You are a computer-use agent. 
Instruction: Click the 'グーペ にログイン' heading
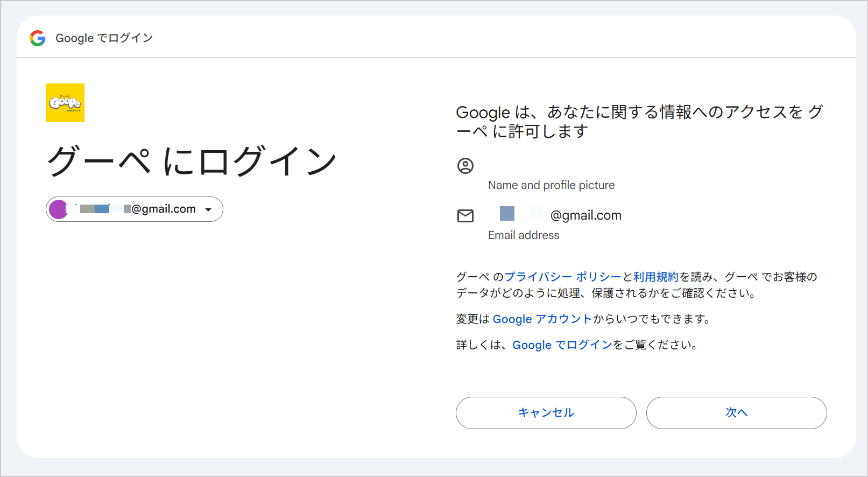192,161
